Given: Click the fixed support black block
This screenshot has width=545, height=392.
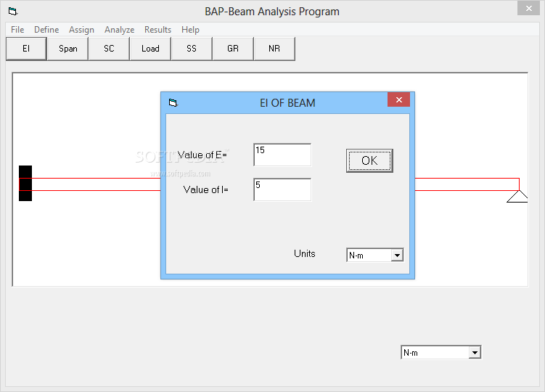Looking at the screenshot, I should tap(25, 184).
